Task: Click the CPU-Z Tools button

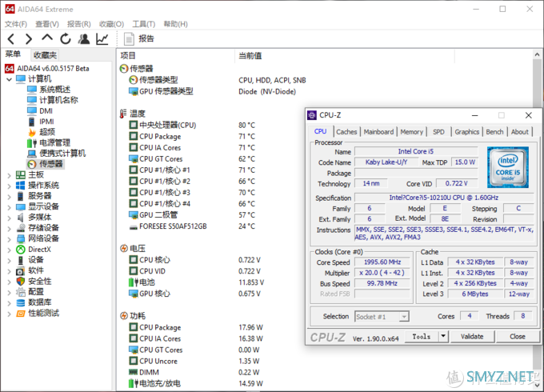Action: point(422,337)
